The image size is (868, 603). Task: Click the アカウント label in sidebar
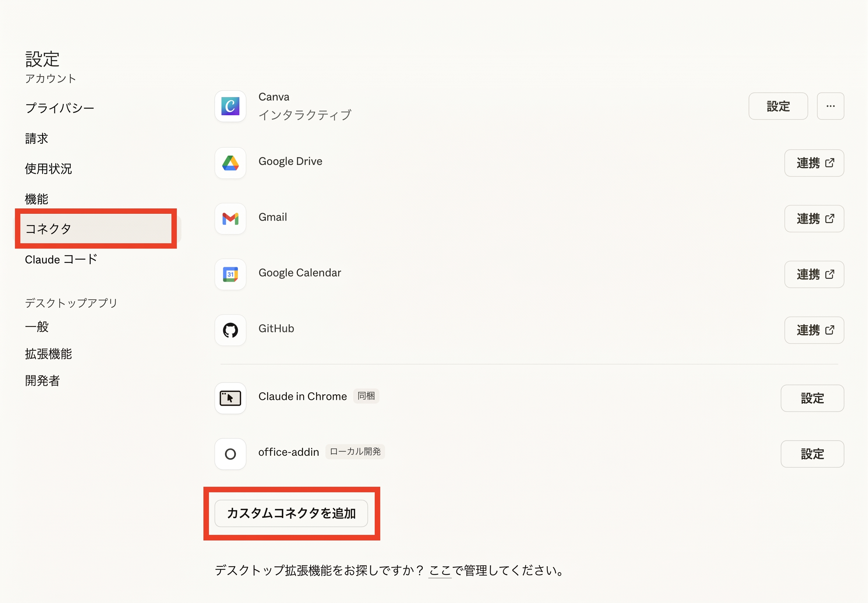coord(51,79)
